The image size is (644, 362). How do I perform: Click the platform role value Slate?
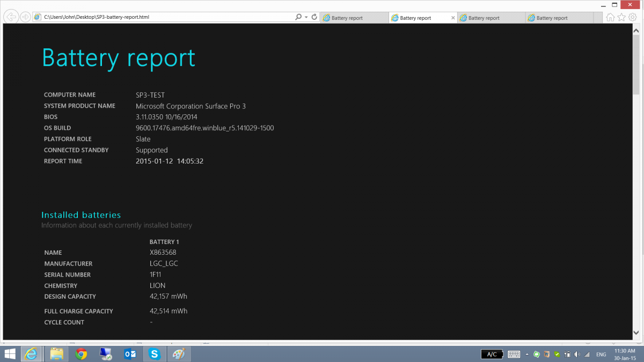143,139
